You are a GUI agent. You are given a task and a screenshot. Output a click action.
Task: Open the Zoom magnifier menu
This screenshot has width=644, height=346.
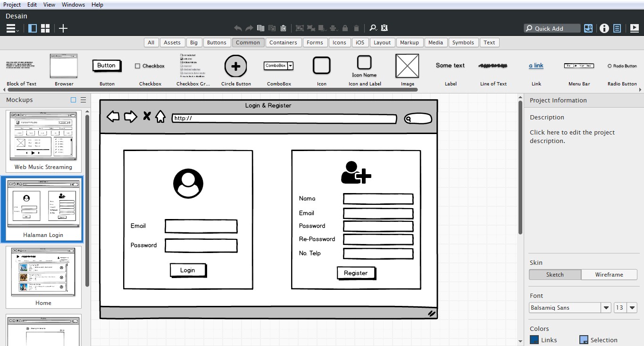coord(373,28)
